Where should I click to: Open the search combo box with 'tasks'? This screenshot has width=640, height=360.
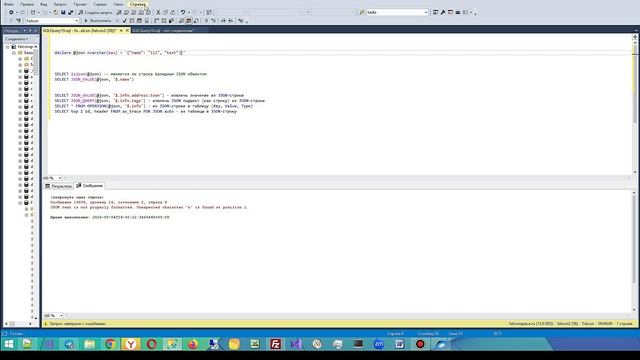(397, 13)
